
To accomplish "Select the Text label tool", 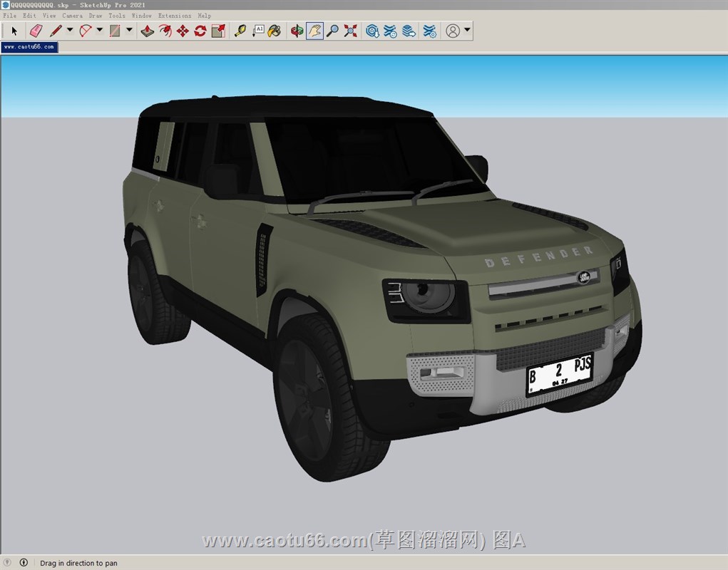I will pos(258,31).
